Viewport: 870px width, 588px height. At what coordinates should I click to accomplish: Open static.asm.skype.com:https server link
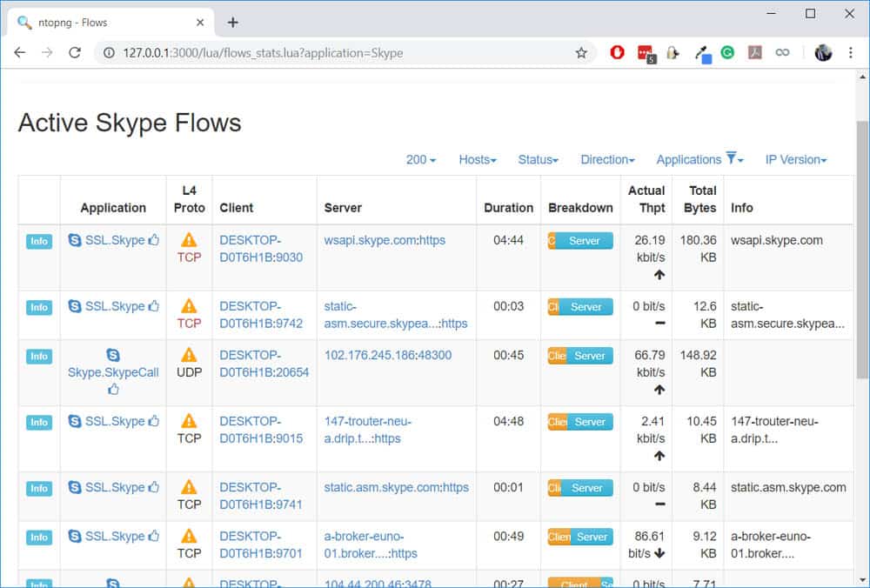pos(396,488)
